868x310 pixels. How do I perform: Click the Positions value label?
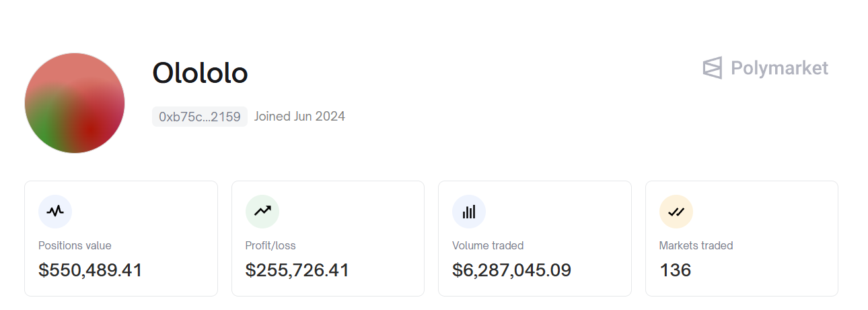[x=75, y=245]
